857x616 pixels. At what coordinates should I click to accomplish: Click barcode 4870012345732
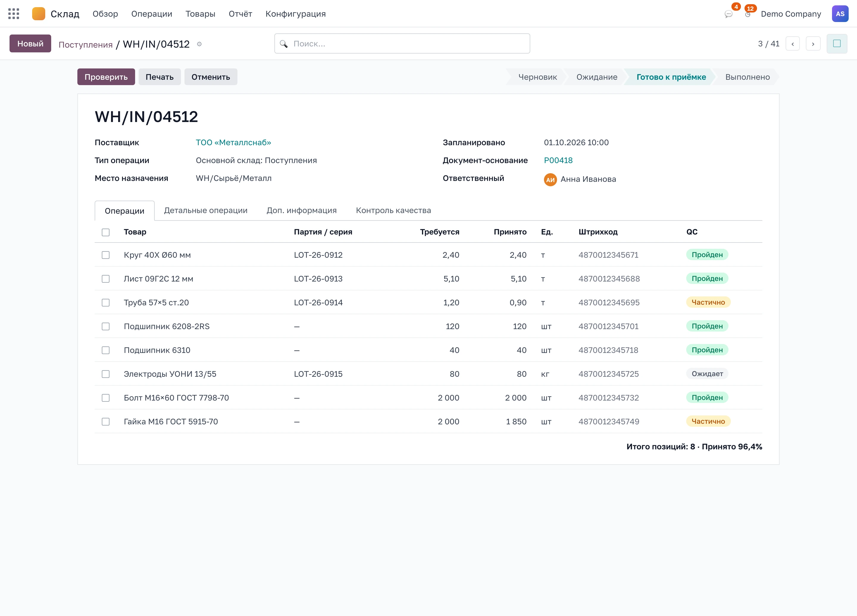coord(608,398)
